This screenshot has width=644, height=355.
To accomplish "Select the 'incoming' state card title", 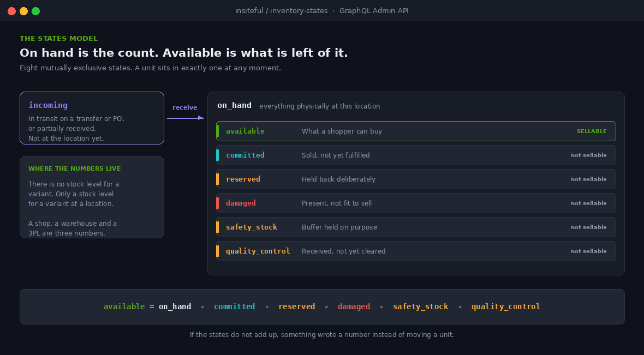I will coord(48,105).
